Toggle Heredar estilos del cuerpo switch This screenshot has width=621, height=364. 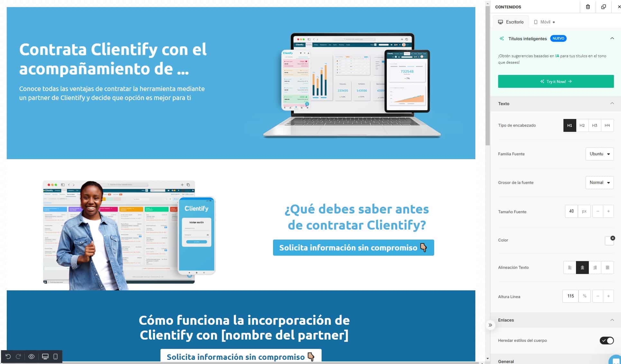[x=607, y=340]
